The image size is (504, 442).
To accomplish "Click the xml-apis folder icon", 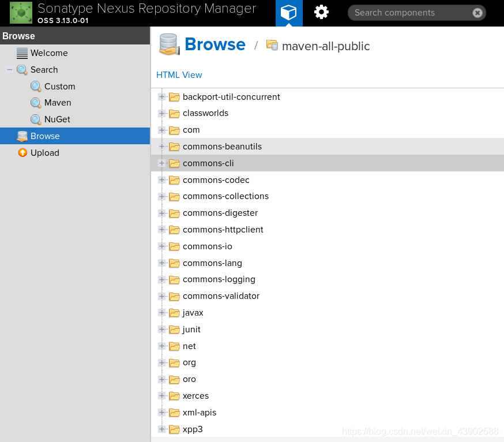I will [x=174, y=413].
